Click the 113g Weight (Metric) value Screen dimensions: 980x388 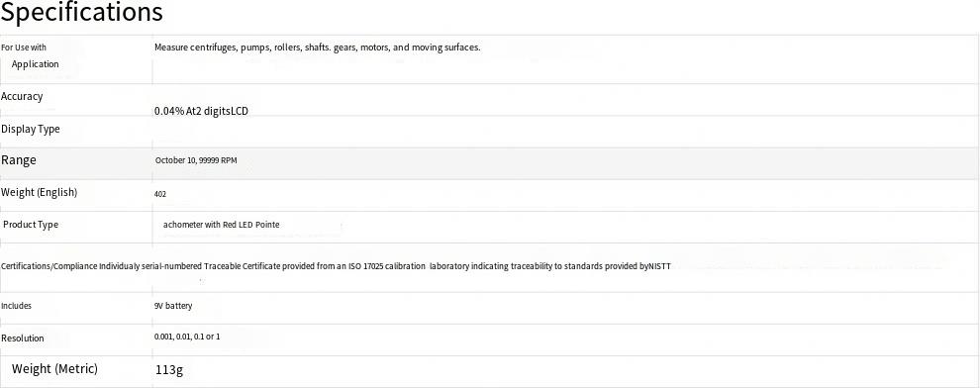coord(168,370)
